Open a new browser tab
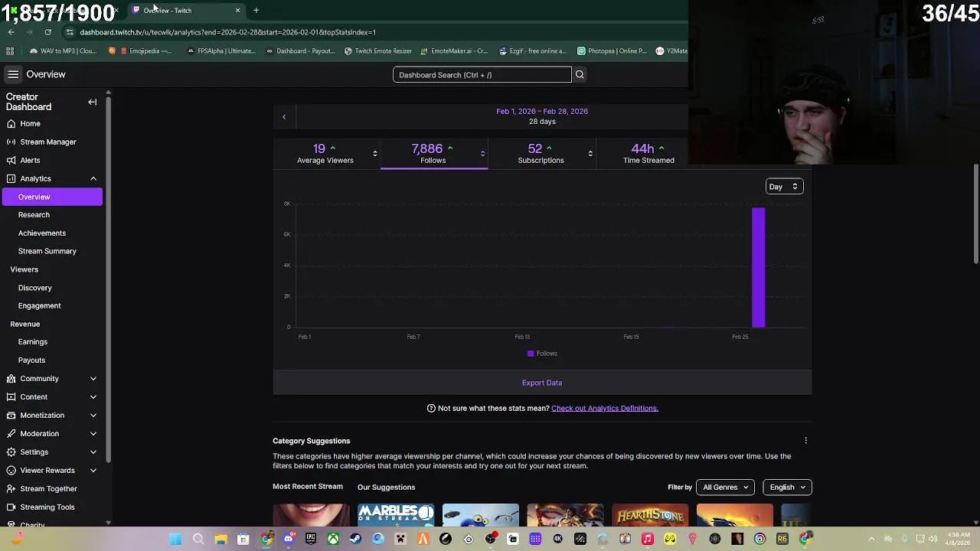Image resolution: width=980 pixels, height=551 pixels. (256, 11)
